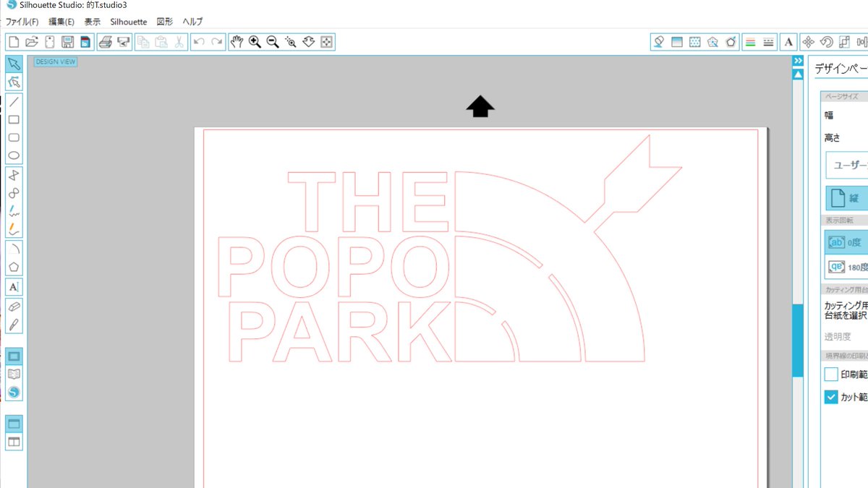Open the Rotate panel icon
The image size is (868, 488).
826,42
